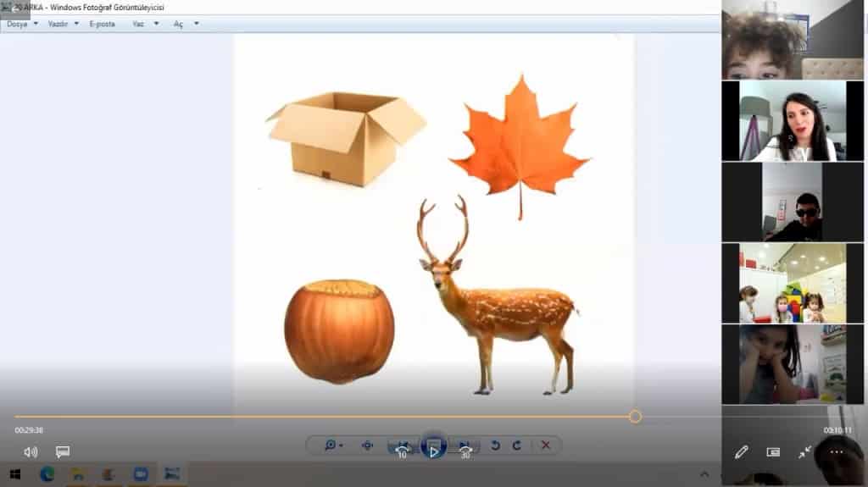868x487 pixels.
Task: Expand the Aç dropdown arrow
Action: point(196,23)
